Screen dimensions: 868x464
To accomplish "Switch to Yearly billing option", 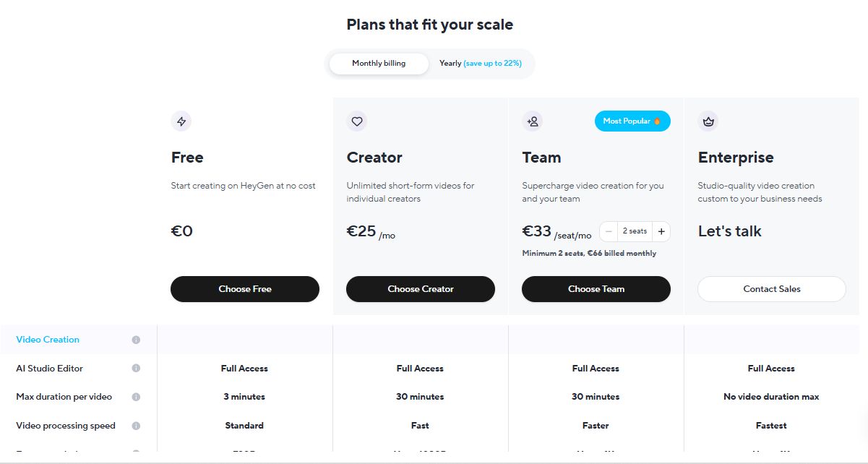I will point(480,64).
